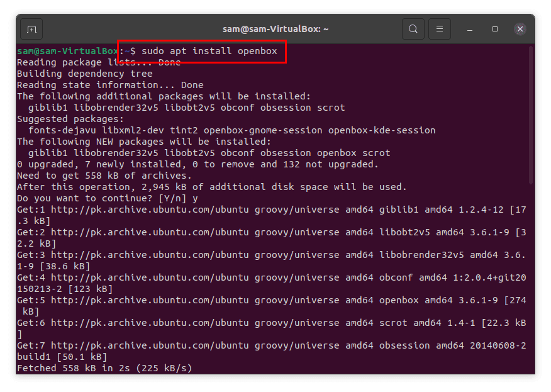Image resolution: width=551 pixels, height=392 pixels.
Task: Click the minimize window icon
Action: 469,29
